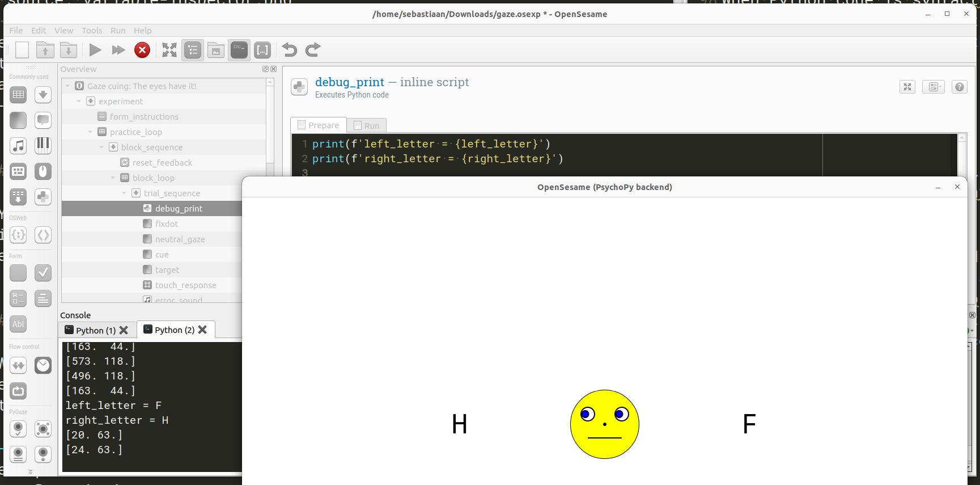Screen dimensions: 980x485
Task: Collapse the practice_loop tree node
Action: click(90, 132)
